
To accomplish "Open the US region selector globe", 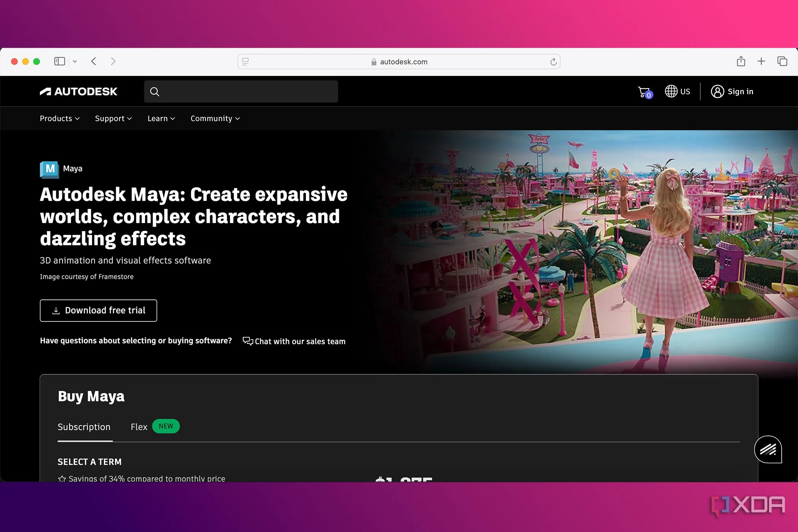I will tap(671, 91).
